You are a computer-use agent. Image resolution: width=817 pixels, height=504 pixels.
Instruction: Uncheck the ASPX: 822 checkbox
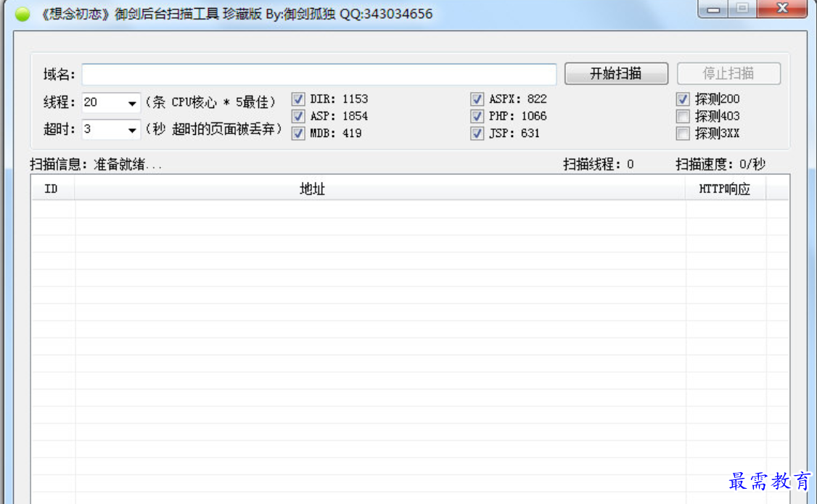tap(477, 99)
